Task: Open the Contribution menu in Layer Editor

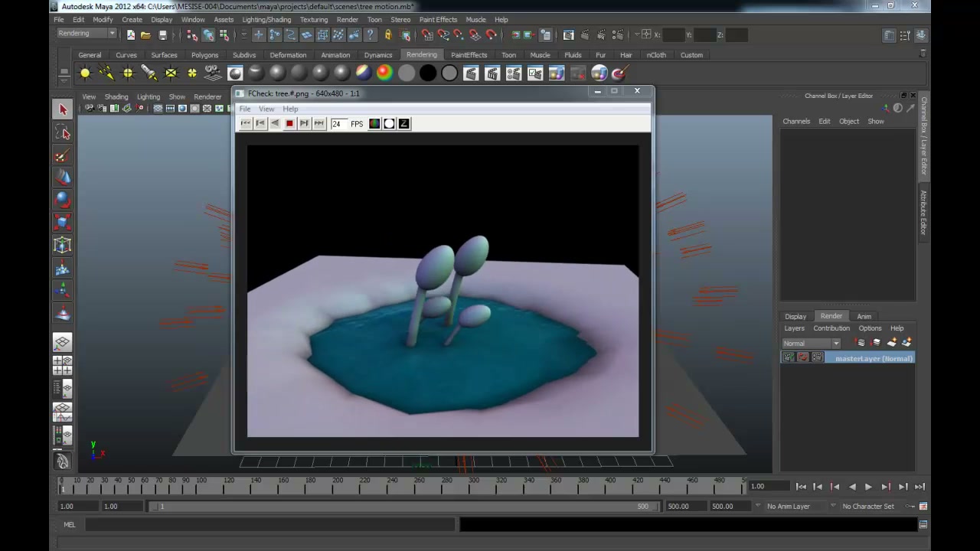Action: point(831,328)
